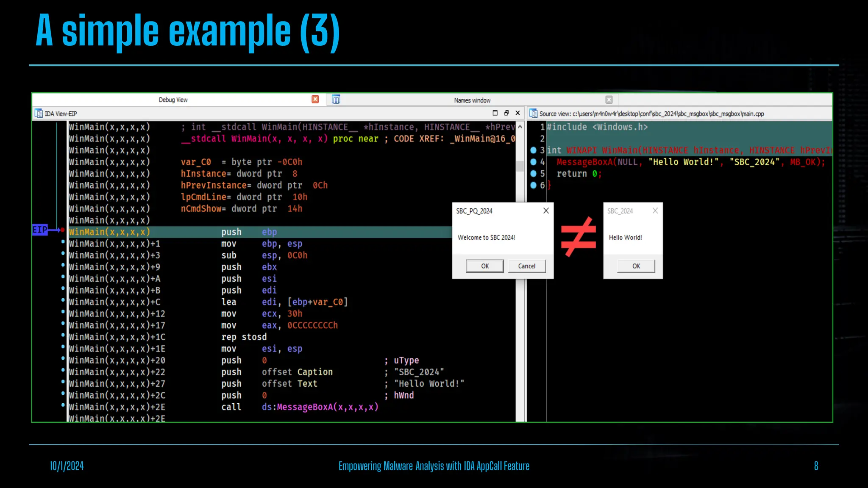Click 'lea edi, [ebp+var_C0]' instruction
The height and width of the screenshot is (488, 868).
pos(284,302)
